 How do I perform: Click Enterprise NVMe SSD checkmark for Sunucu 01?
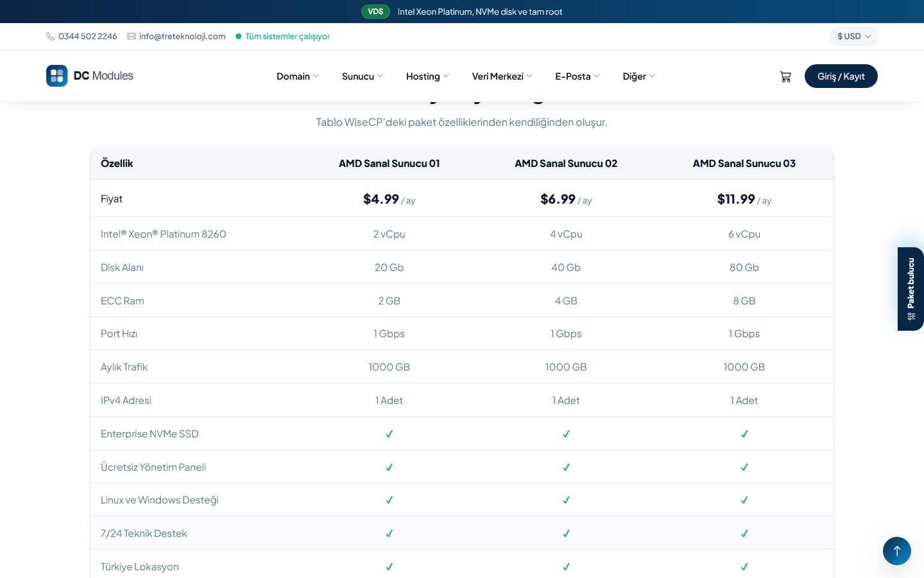389,434
